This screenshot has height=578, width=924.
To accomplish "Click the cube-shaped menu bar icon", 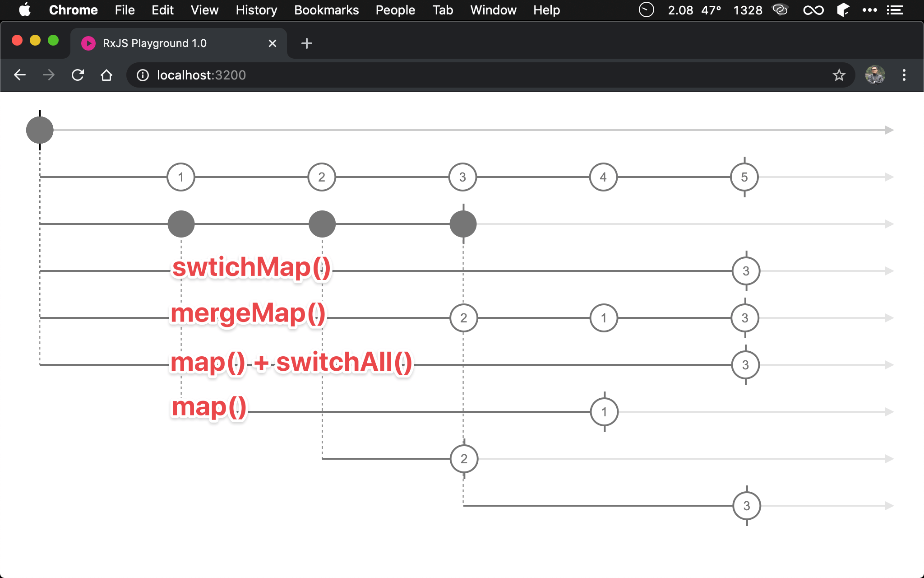I will tap(843, 10).
